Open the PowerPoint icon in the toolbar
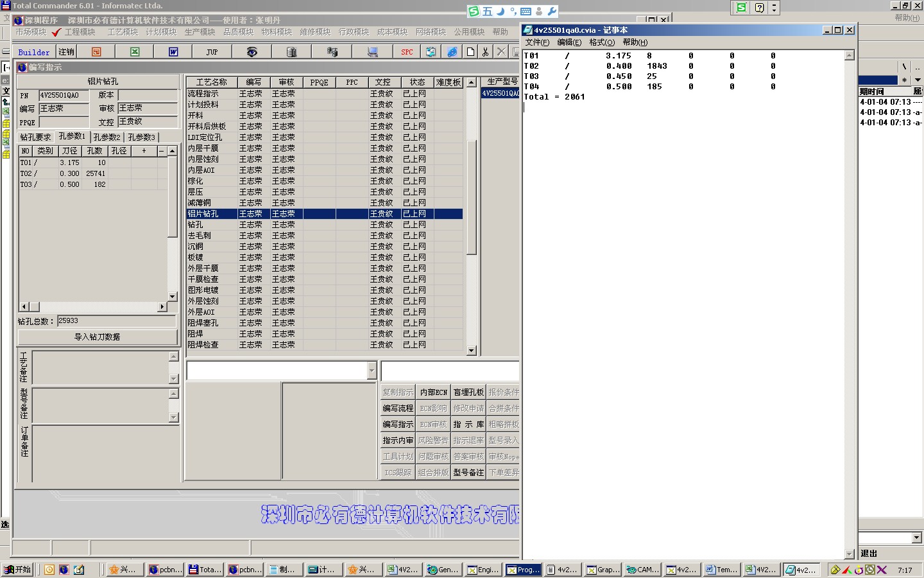This screenshot has height=578, width=924. pos(96,52)
